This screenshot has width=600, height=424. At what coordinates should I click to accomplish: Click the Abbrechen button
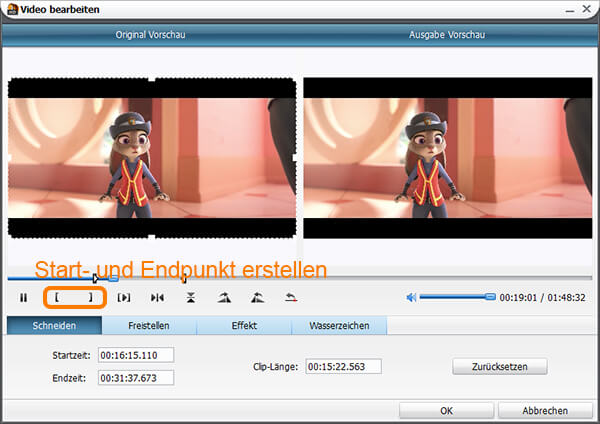click(545, 411)
